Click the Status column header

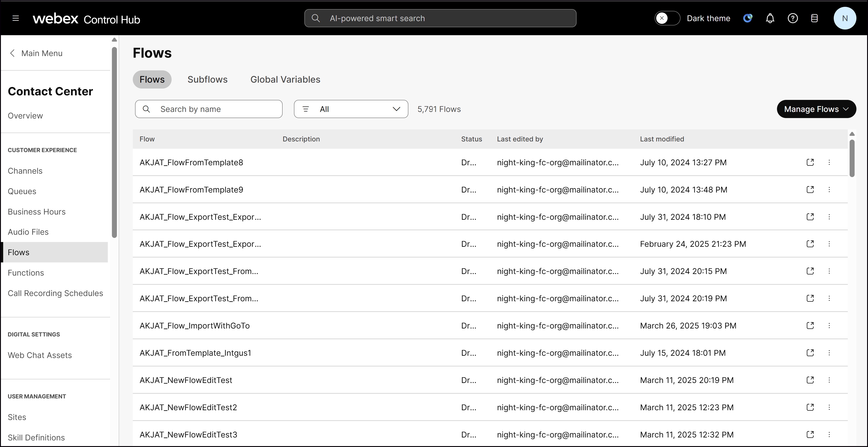(471, 139)
